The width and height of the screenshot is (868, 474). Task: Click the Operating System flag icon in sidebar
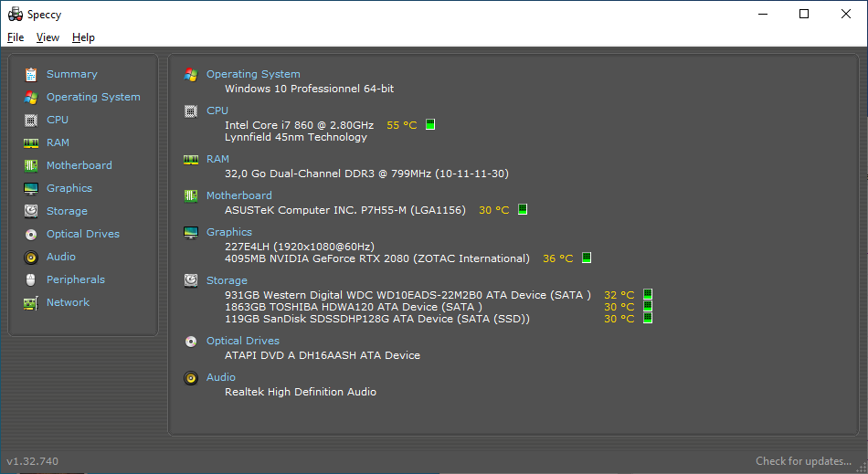click(31, 98)
